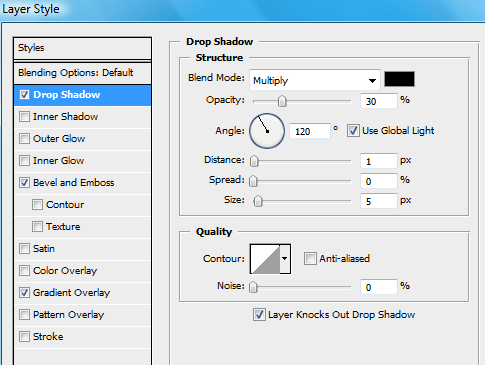Screen dimensions: 485x365
Task: Open the Texture sub-style row
Action: (82, 227)
